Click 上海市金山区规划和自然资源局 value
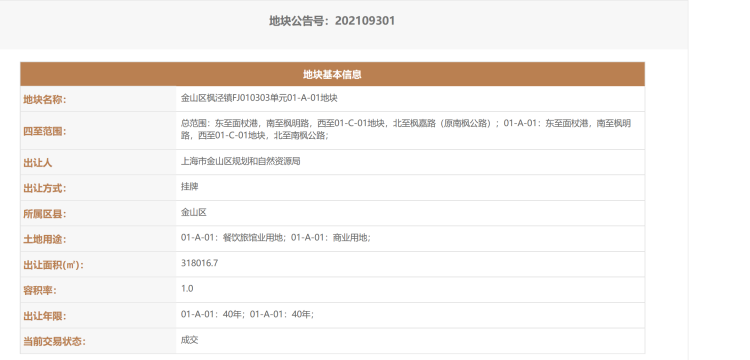The height and width of the screenshot is (360, 750). [241, 161]
